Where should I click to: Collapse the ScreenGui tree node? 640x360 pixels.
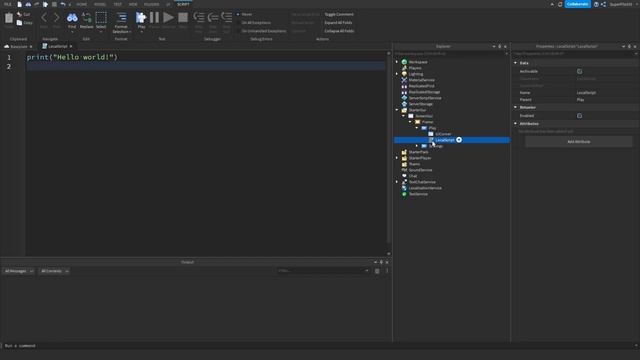403,116
